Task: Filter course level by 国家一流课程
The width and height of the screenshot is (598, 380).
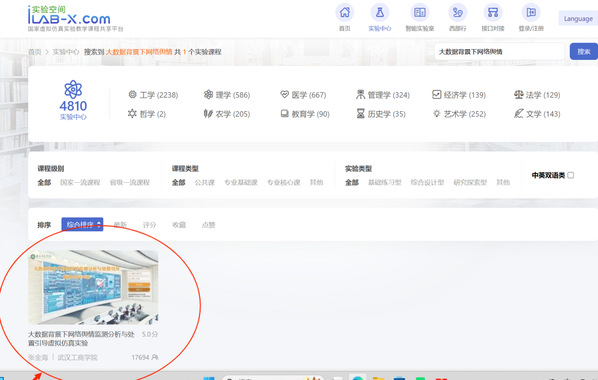Action: pyautogui.click(x=80, y=182)
